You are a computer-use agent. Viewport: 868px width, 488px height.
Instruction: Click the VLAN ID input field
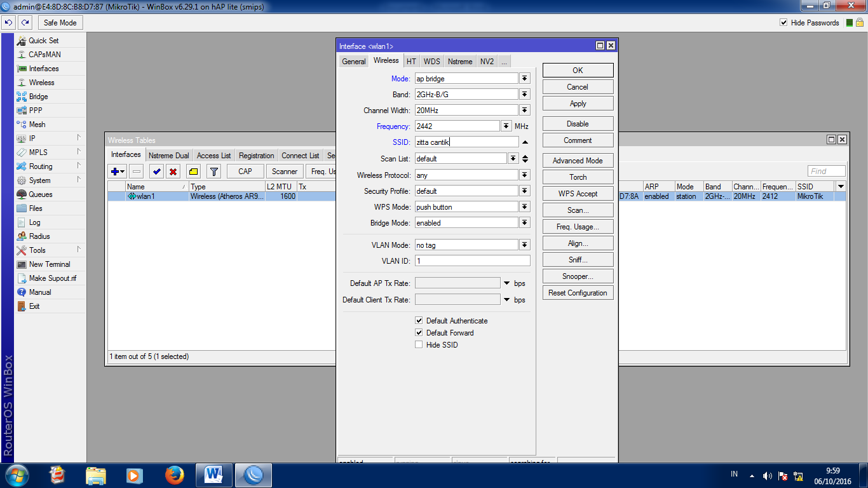472,261
